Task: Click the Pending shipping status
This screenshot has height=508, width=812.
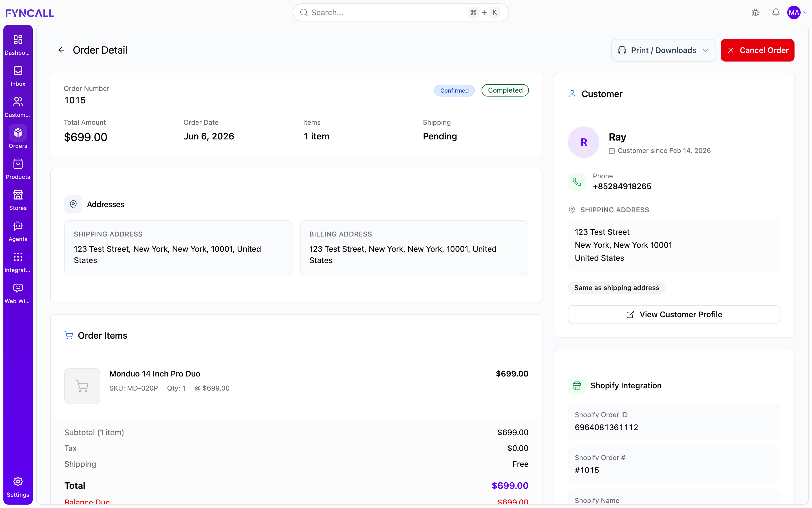Action: 440,136
